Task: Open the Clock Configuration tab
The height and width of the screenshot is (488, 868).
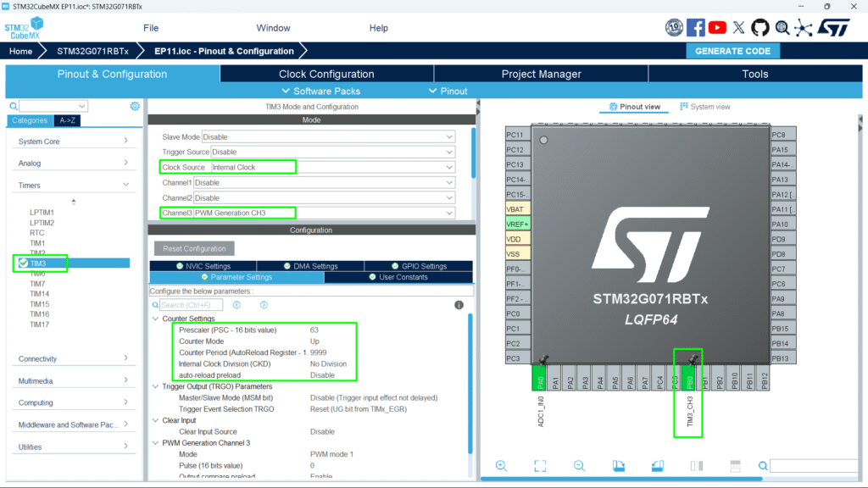Action: [326, 74]
